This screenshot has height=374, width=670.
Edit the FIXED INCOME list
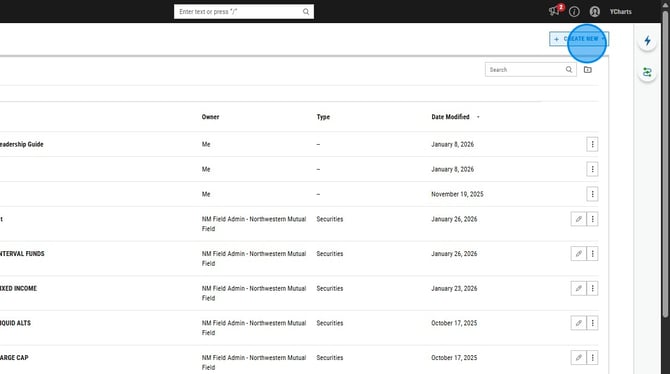pyautogui.click(x=579, y=288)
